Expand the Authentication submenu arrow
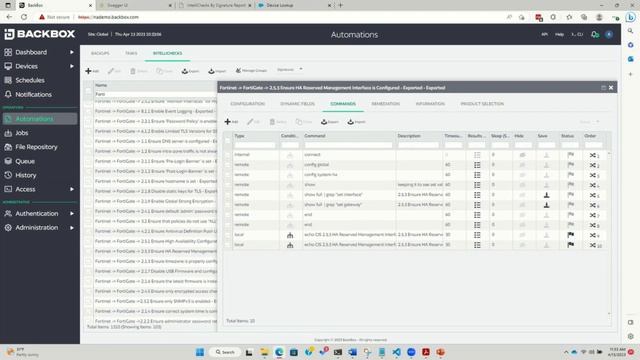640x360 pixels. [x=72, y=213]
